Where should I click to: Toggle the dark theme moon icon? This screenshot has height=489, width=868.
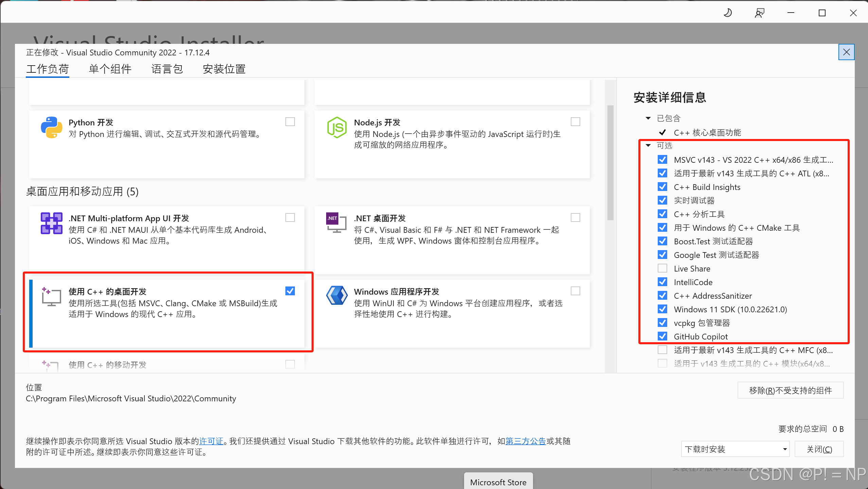coord(728,13)
